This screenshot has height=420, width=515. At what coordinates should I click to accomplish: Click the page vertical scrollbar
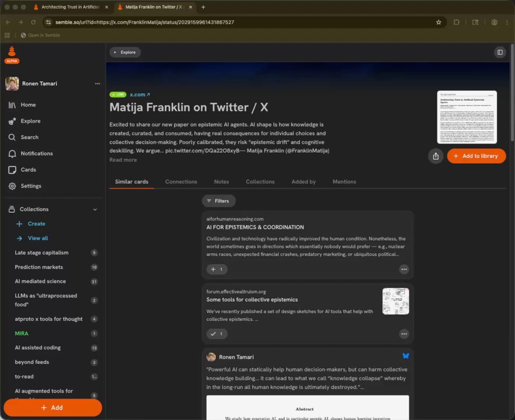512,93
